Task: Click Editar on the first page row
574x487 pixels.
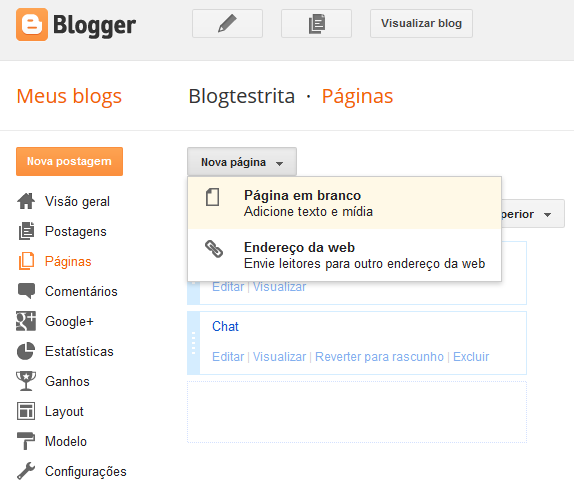Action: click(x=228, y=287)
